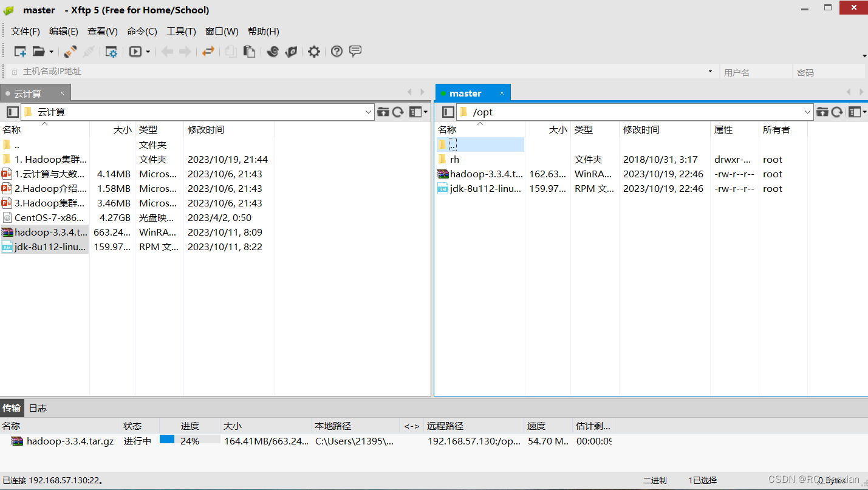Switch to the 传输 transfers tab
Image resolution: width=868 pixels, height=490 pixels.
(12, 408)
